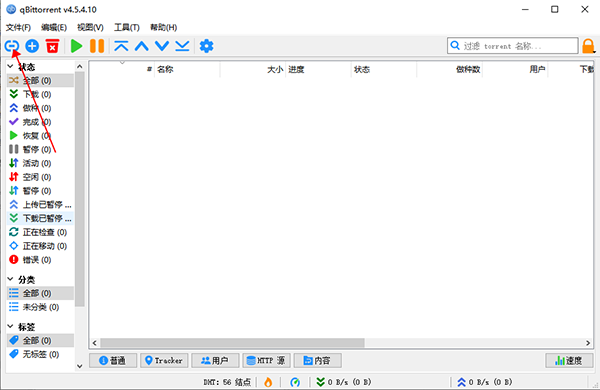Toggle alternative speed limits gauge icon

(295, 382)
